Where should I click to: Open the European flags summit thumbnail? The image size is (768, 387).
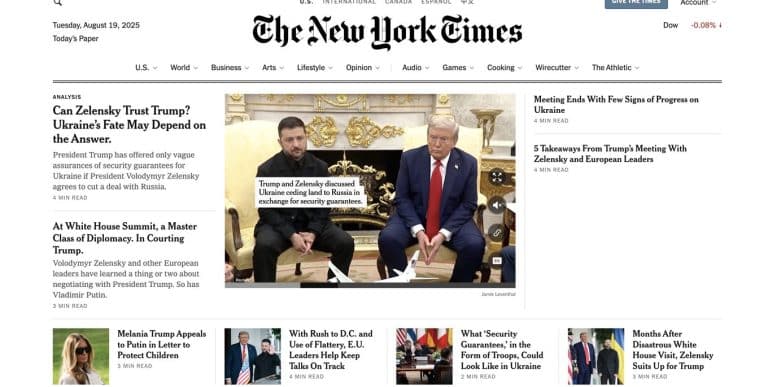coord(424,356)
